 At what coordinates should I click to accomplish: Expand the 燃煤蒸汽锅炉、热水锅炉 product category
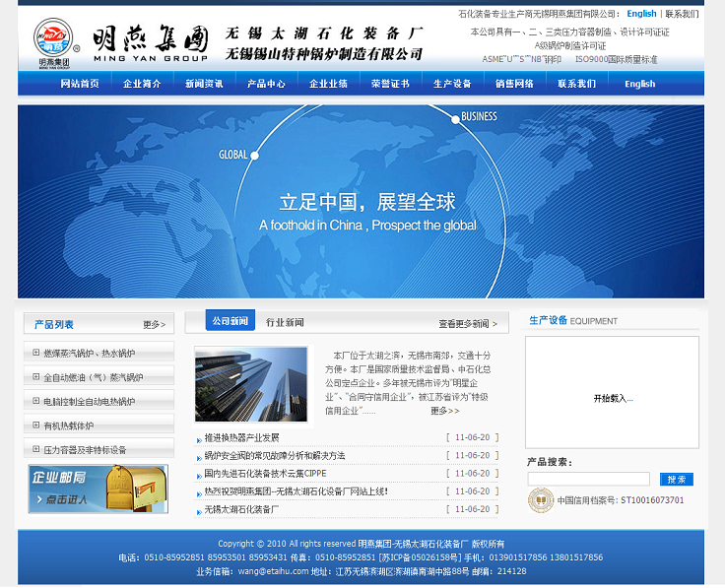[36, 353]
